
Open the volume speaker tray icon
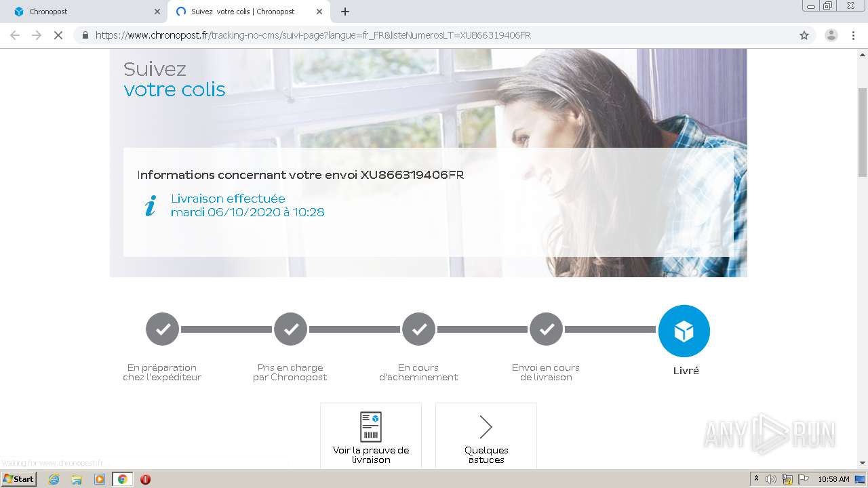(772, 479)
